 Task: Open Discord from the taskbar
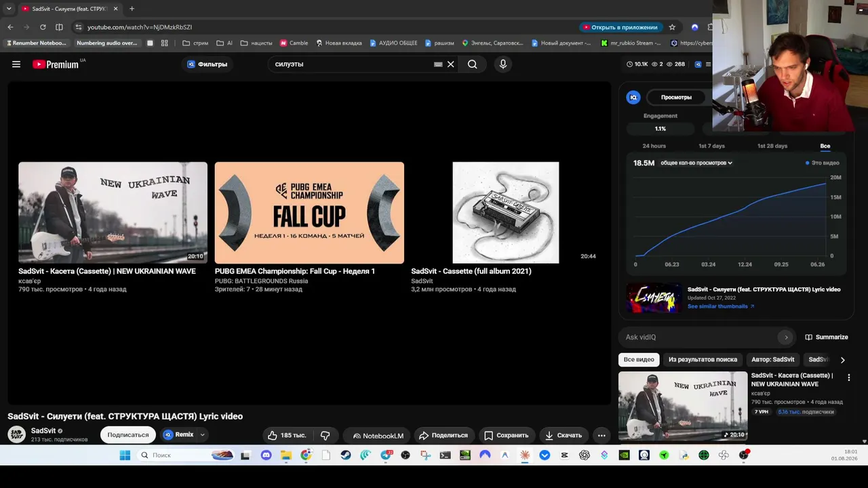point(267,455)
